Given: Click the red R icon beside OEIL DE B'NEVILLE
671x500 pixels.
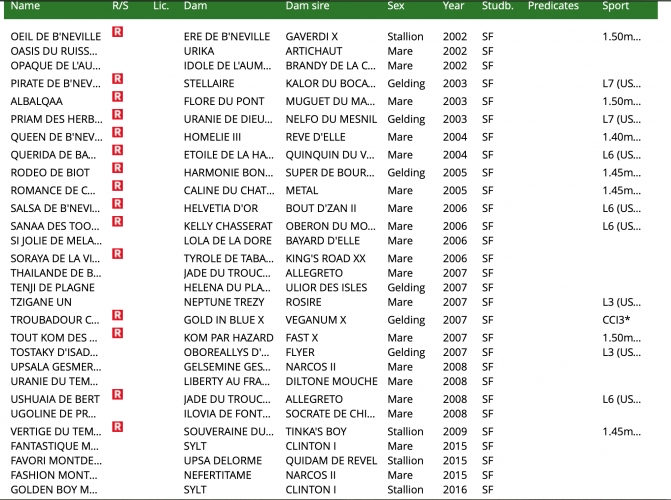Looking at the screenshot, I should [117, 32].
